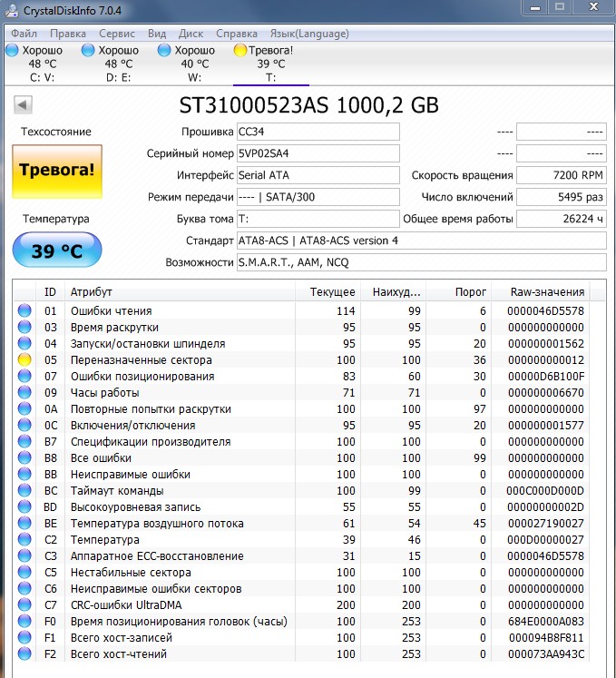Click the Стандарт field ATA8-ACS
Viewport: 616px width, 678px height.
(422, 241)
